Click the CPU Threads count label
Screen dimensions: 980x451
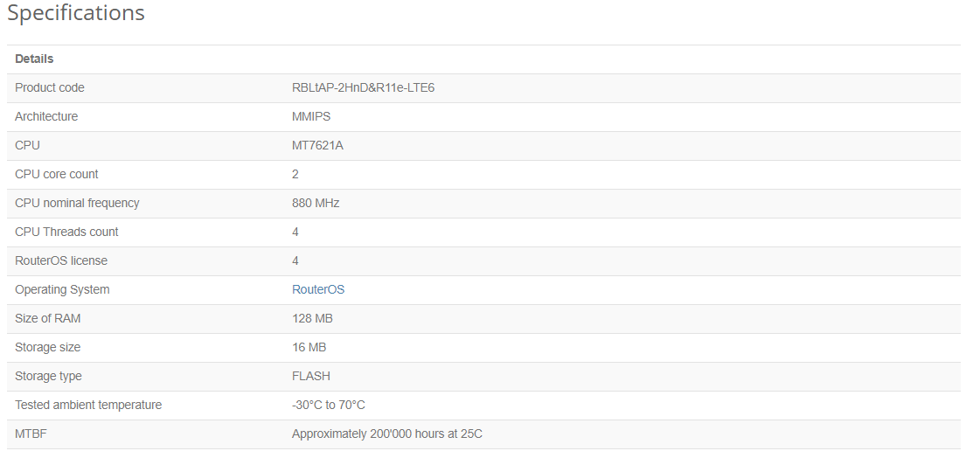(x=66, y=232)
